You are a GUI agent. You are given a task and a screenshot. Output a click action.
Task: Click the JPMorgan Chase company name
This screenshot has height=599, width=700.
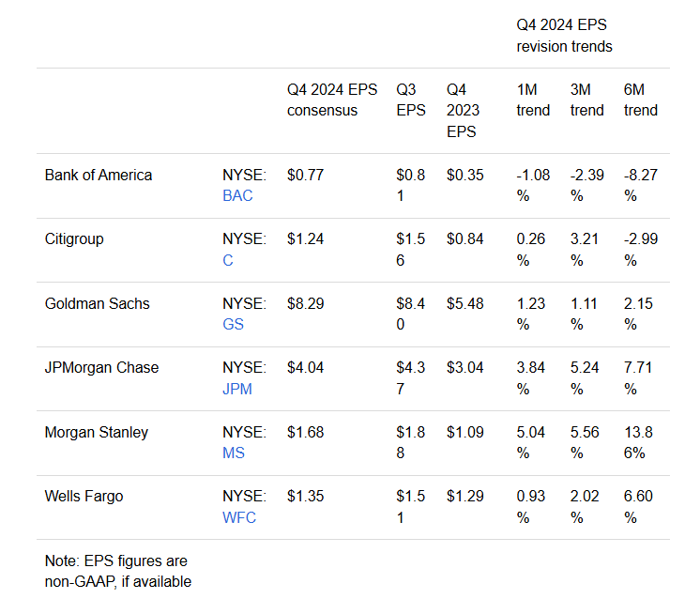point(102,368)
